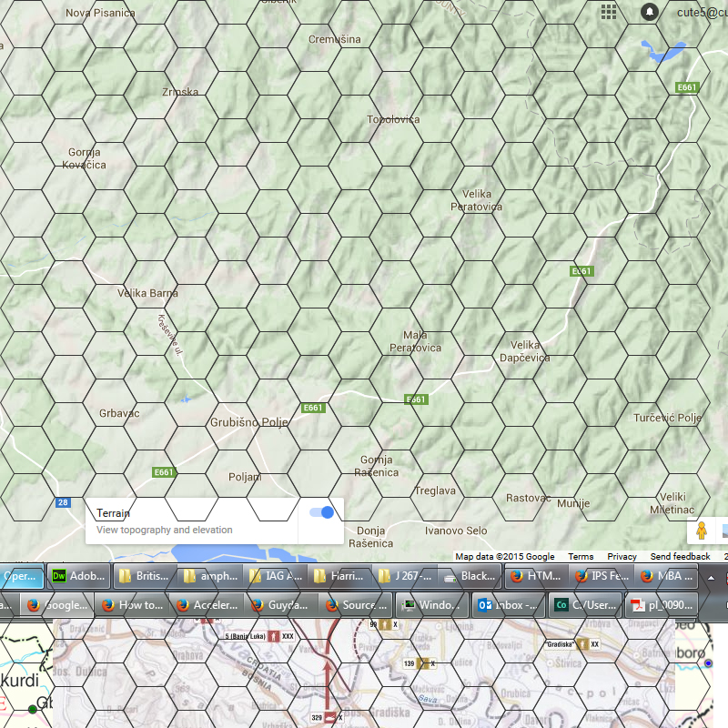
Task: Toggle the Terrain switch off
Action: click(x=321, y=512)
